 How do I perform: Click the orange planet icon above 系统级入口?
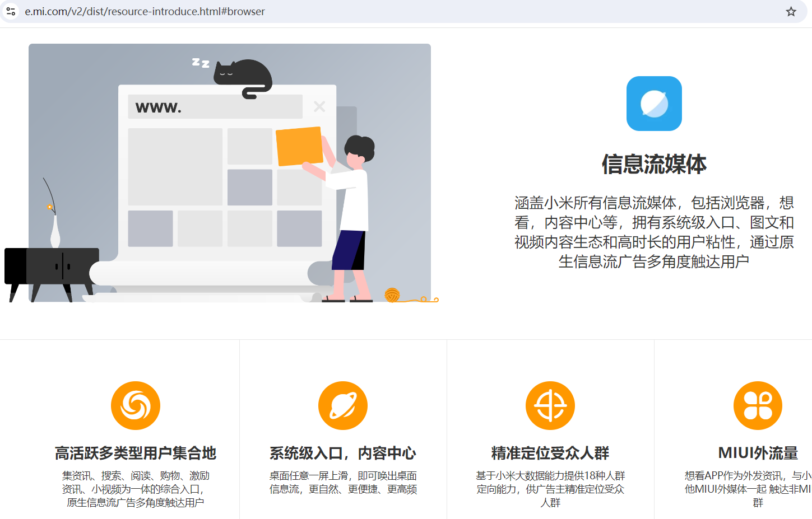(343, 405)
